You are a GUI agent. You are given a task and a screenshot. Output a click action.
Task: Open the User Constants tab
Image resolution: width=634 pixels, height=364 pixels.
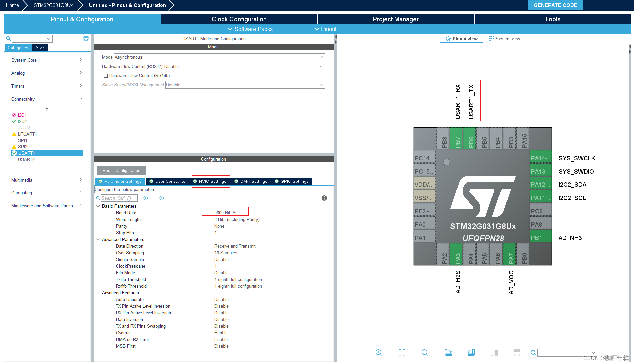coord(167,181)
